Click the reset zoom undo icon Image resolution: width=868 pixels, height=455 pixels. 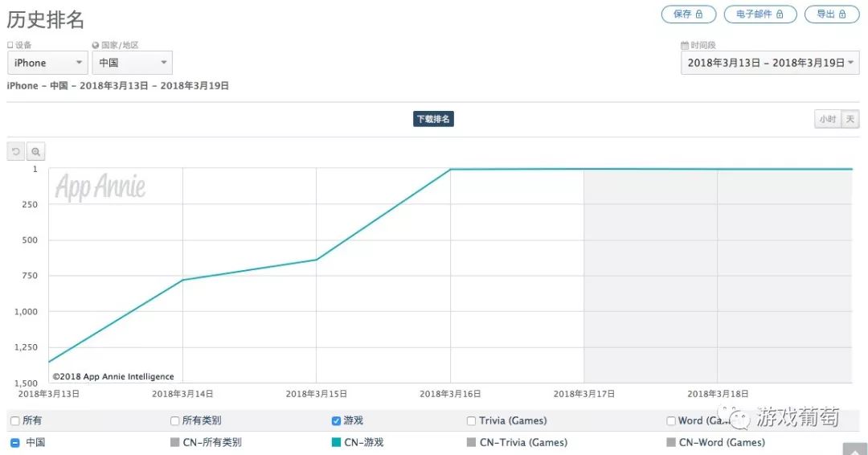[16, 151]
